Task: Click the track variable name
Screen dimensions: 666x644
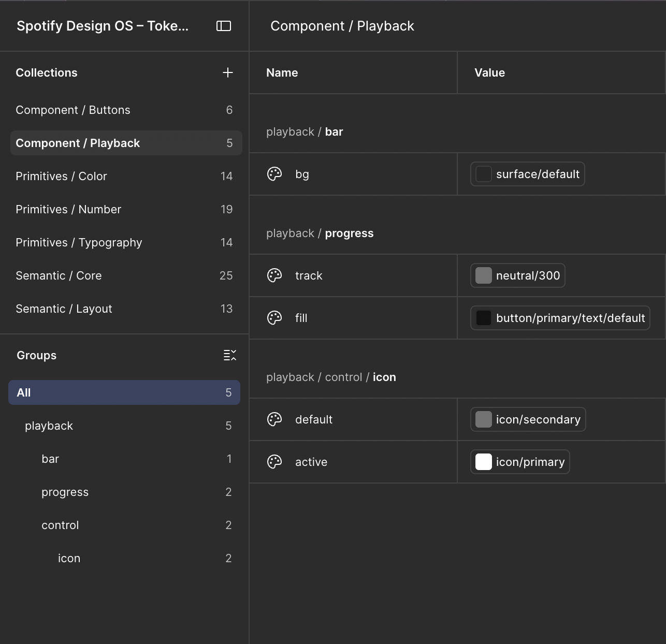Action: coord(309,275)
